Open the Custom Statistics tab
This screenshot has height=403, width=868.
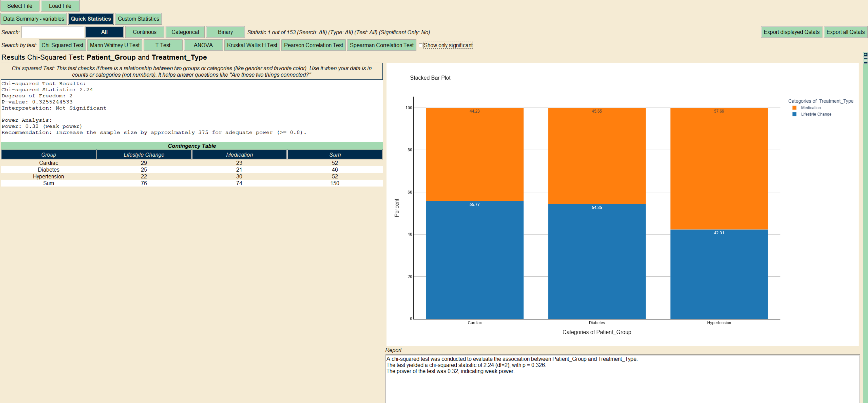138,19
